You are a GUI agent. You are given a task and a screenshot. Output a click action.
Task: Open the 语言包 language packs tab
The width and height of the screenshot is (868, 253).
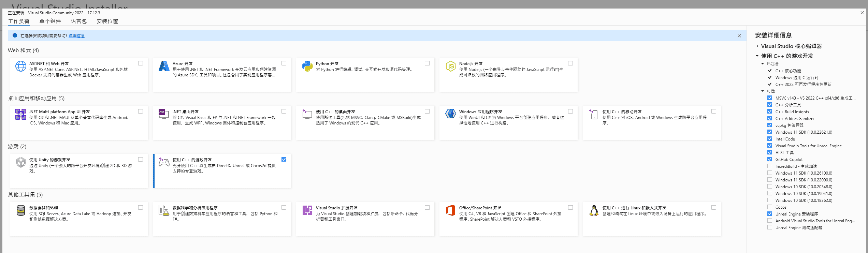tap(79, 21)
